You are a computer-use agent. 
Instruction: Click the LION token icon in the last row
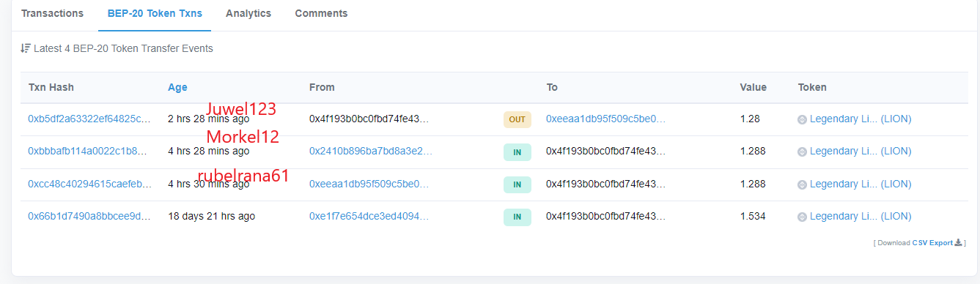pos(802,217)
